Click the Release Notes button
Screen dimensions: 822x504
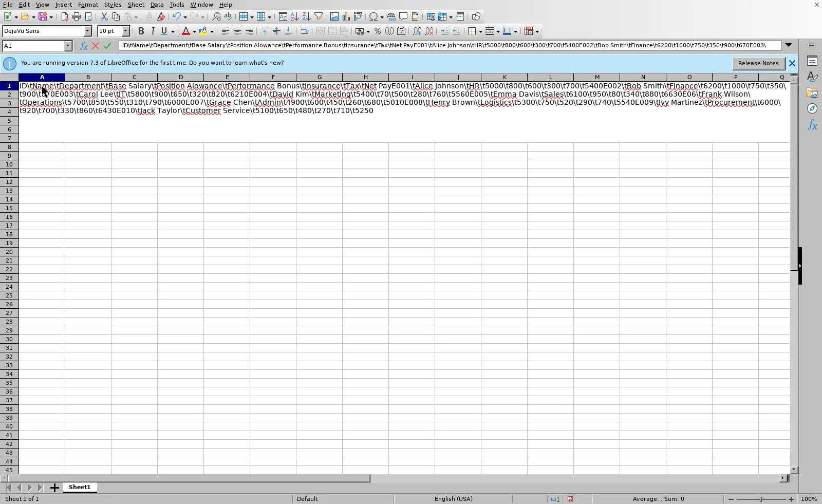[758, 63]
